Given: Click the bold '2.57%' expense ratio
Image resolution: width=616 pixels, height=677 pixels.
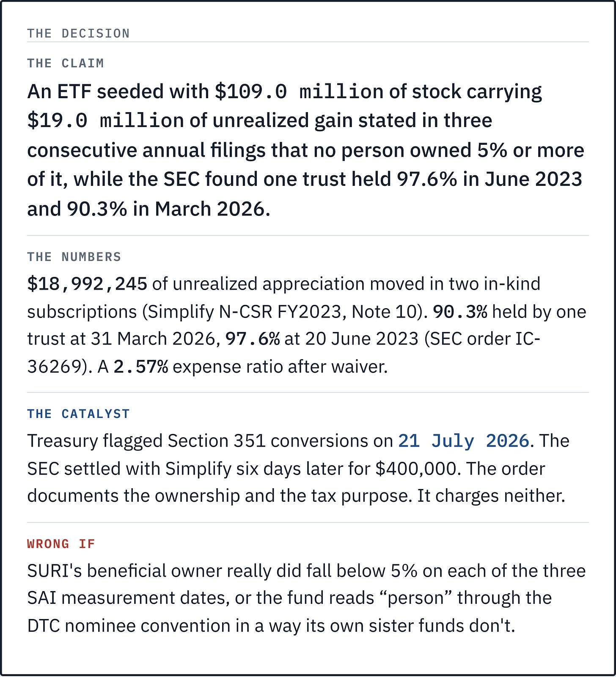Looking at the screenshot, I should click(x=140, y=367).
